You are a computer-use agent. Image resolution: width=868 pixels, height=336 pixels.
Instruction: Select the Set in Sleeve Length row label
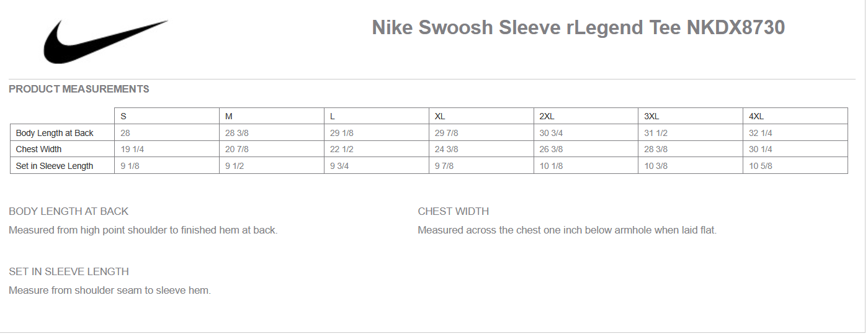point(55,166)
